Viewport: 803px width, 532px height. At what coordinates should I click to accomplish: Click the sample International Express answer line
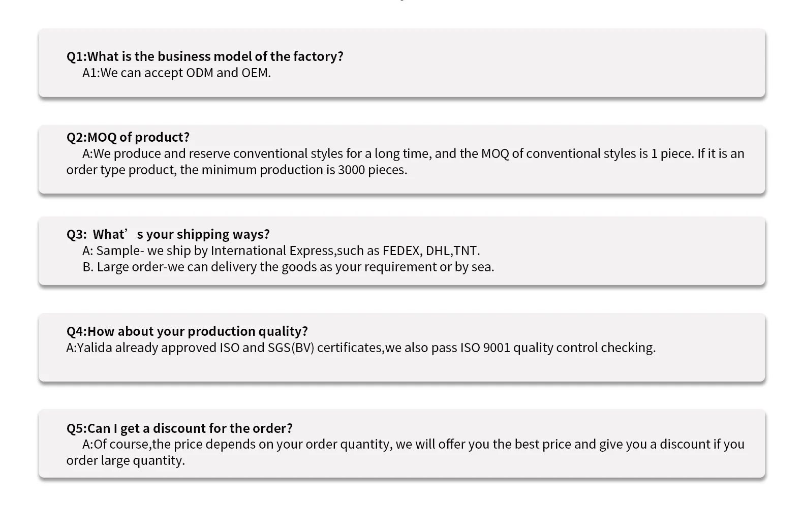tap(281, 251)
